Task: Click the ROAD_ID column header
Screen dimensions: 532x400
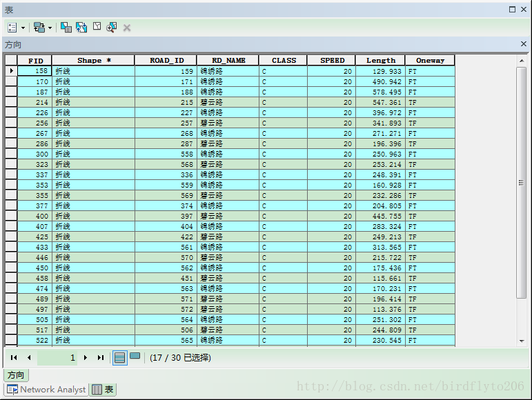Action: [x=166, y=60]
